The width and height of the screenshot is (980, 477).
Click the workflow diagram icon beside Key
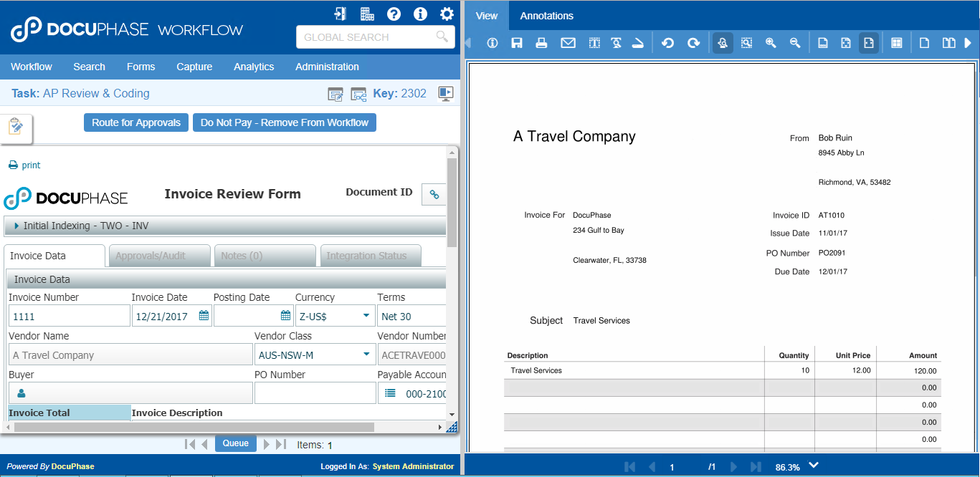click(x=358, y=94)
